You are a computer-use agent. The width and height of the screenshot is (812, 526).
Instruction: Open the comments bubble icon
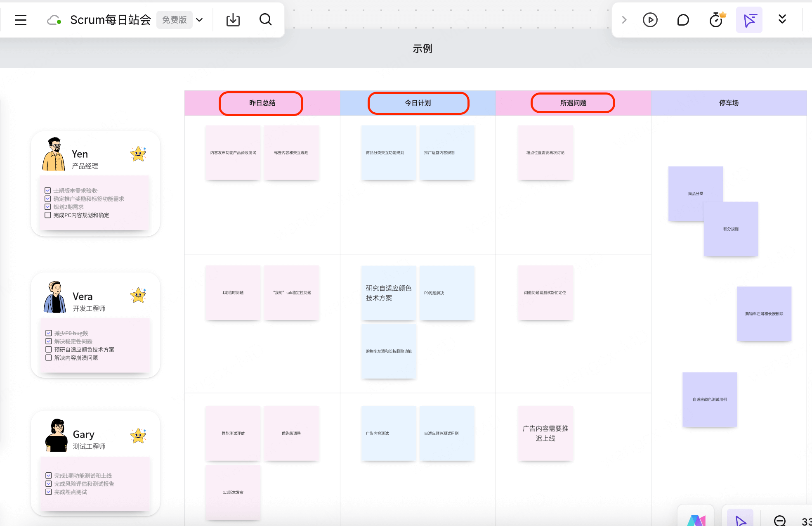pyautogui.click(x=683, y=19)
